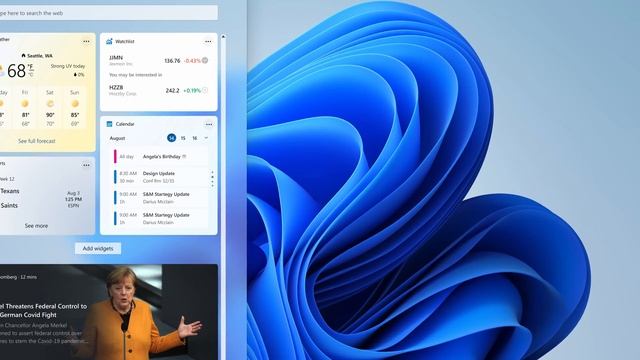Click the You may be interested in label

point(136,75)
